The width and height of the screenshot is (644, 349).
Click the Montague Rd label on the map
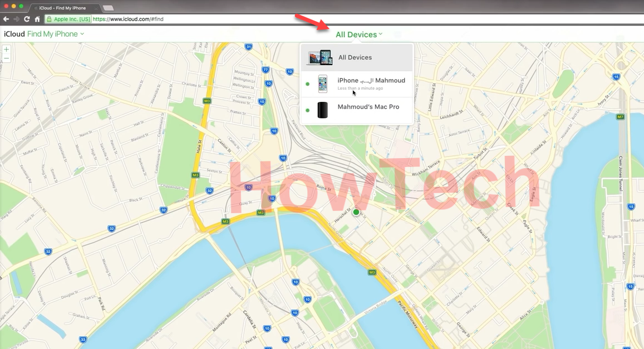pos(222,322)
